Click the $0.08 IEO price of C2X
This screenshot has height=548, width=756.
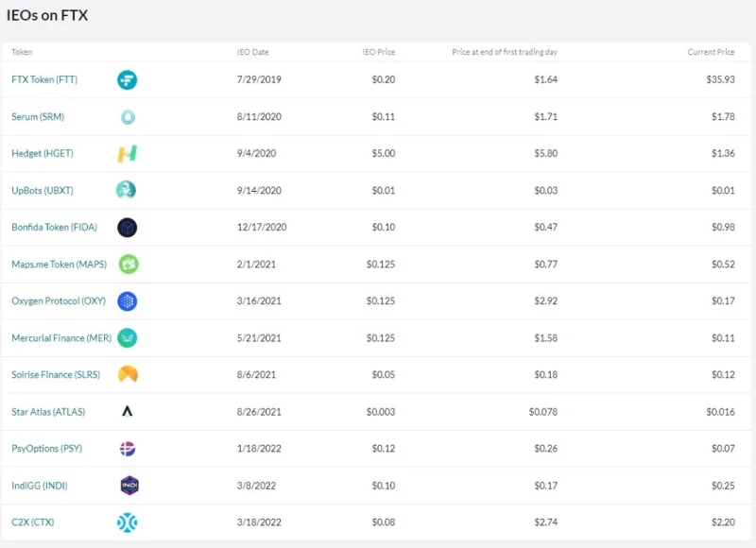tap(384, 522)
